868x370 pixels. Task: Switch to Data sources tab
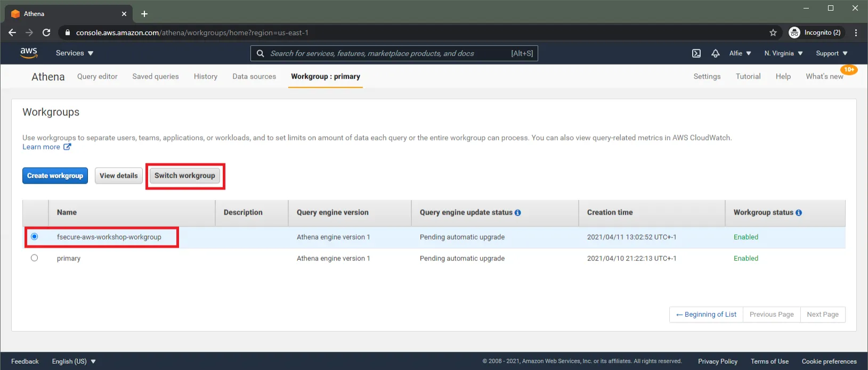(x=254, y=76)
